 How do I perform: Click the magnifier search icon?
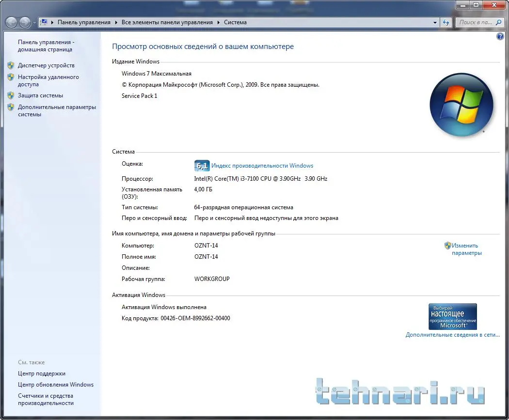click(x=499, y=22)
